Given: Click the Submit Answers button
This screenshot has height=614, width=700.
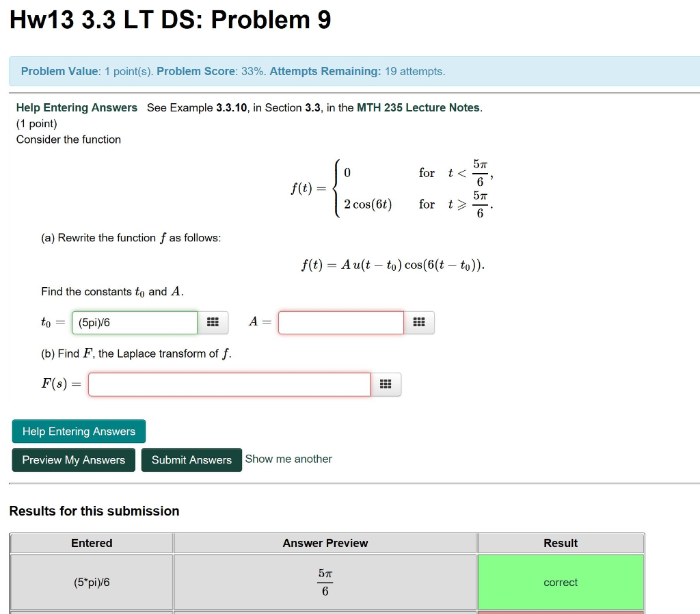Looking at the screenshot, I should tap(191, 459).
